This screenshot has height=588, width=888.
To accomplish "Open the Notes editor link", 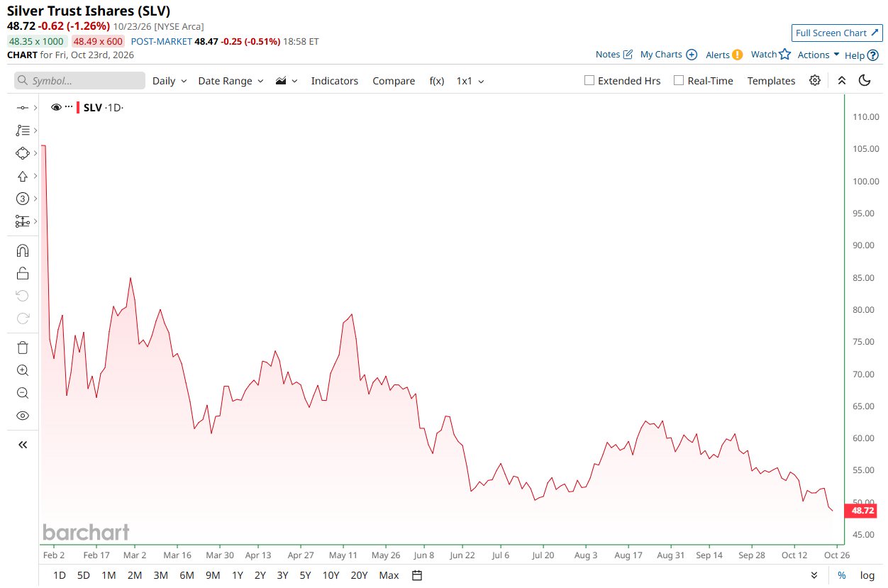I will tap(614, 55).
